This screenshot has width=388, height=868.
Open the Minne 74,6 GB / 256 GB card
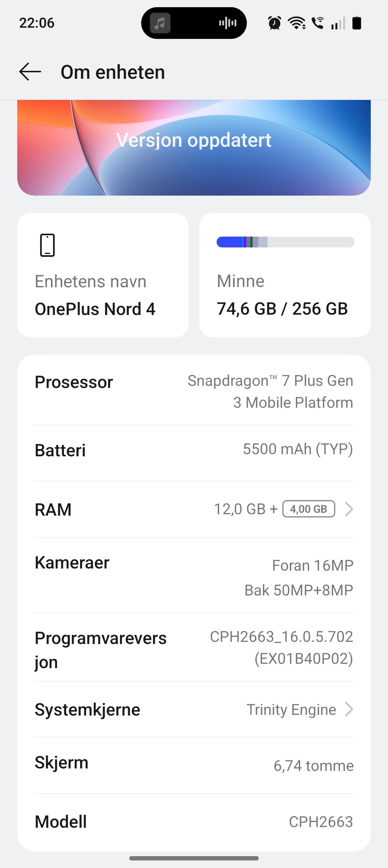point(285,275)
